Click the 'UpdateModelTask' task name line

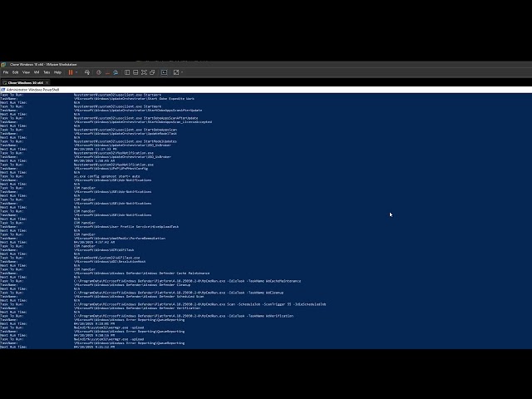pyautogui.click(x=126, y=134)
